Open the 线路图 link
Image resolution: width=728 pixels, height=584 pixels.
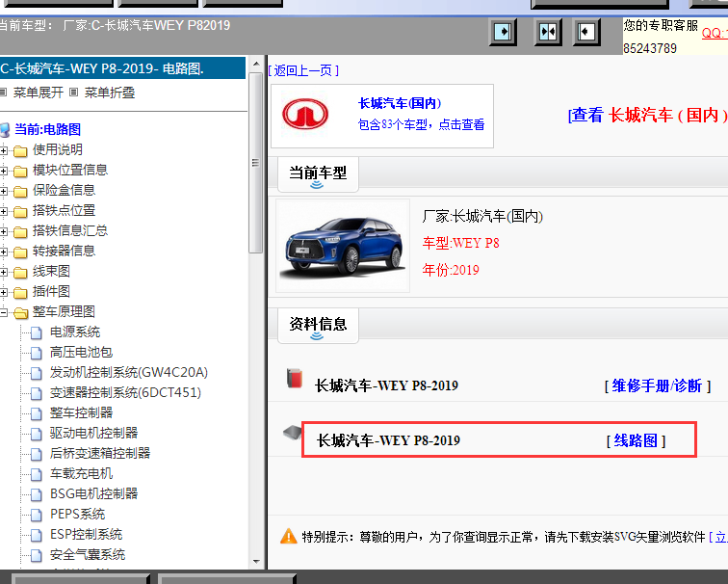pos(636,440)
